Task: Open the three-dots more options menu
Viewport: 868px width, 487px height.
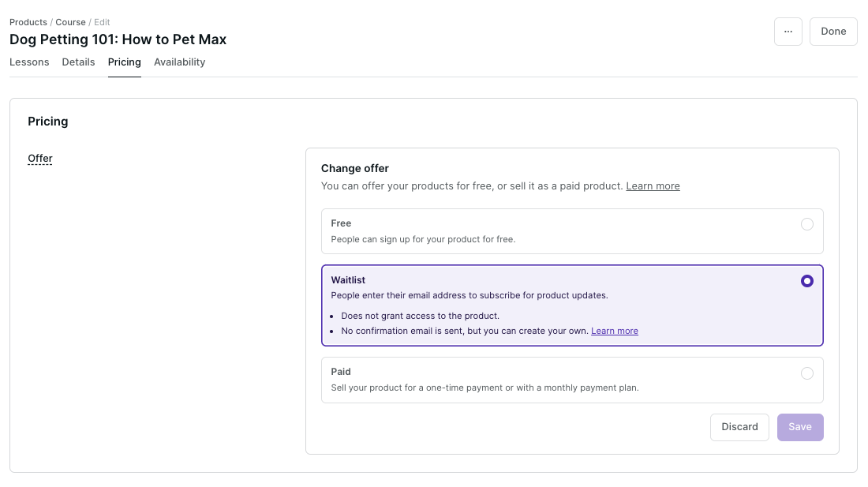Action: (788, 32)
